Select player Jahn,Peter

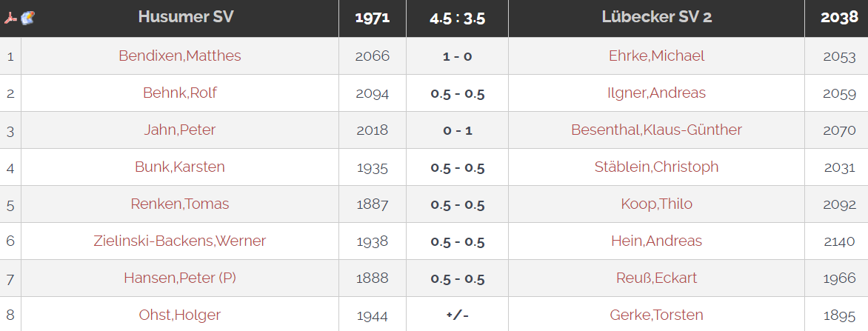coord(180,130)
